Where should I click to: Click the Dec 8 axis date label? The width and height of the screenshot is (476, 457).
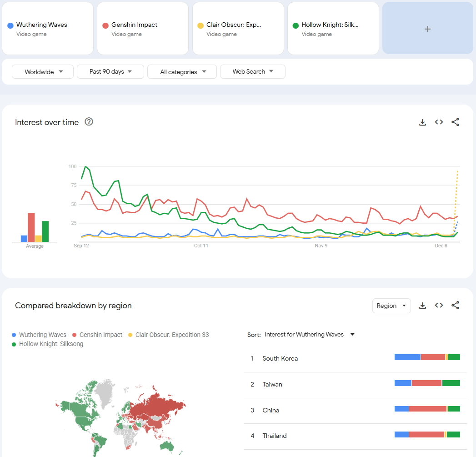tap(441, 246)
